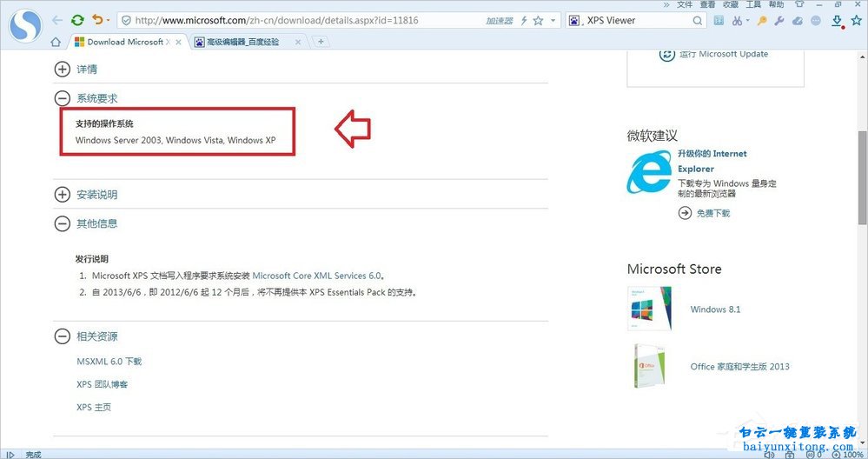Click the Windows 8.1 product thumbnail
The image size is (868, 459).
650,309
